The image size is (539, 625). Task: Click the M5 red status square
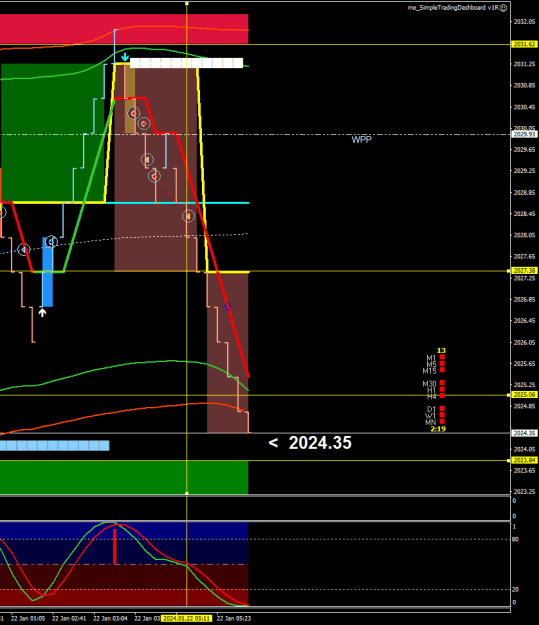(x=442, y=364)
